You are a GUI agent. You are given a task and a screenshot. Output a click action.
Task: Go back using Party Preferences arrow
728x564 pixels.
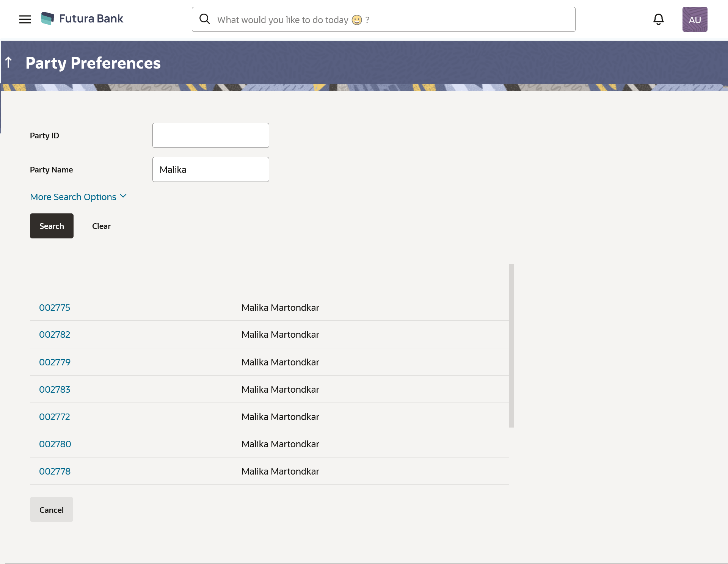coord(9,63)
